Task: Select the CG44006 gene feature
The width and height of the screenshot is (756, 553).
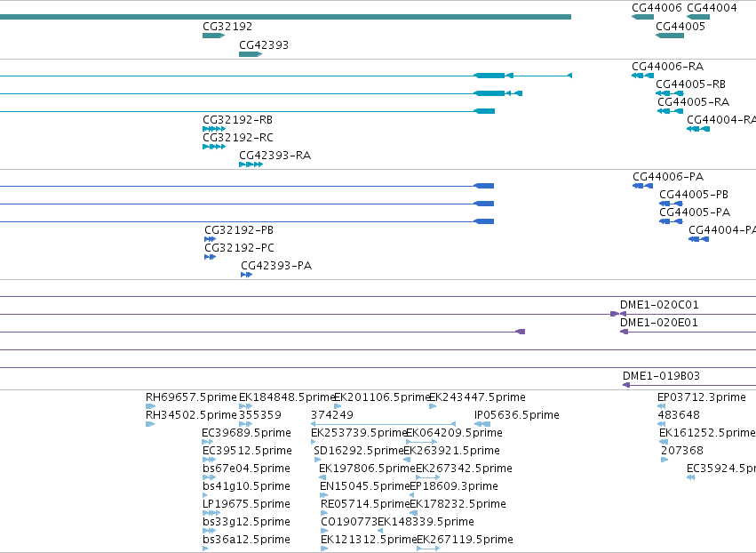Action: click(642, 17)
